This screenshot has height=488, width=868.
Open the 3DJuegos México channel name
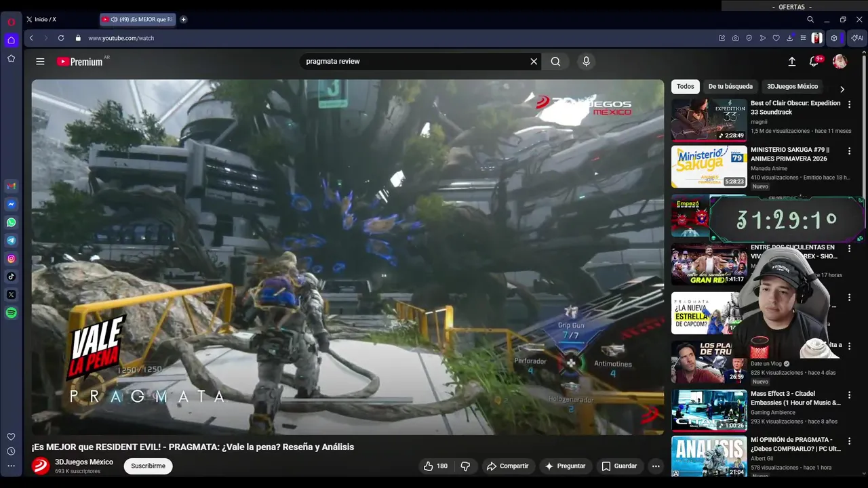[x=84, y=462]
